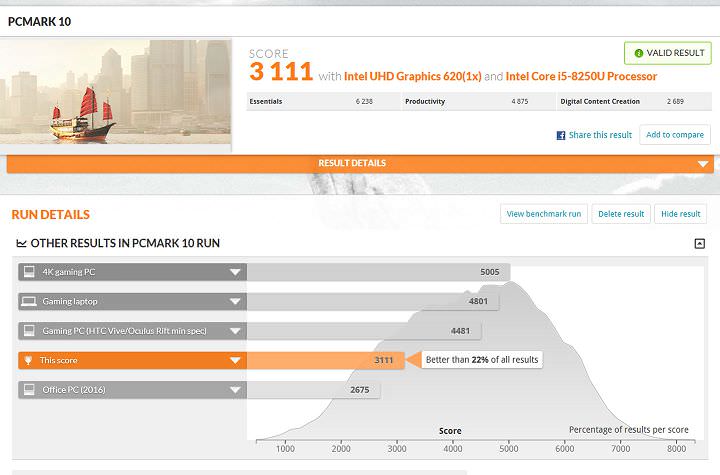Screen dimensions: 720x475
Task: Open the Intel Core i5-8250U Processor link
Action: click(x=581, y=76)
